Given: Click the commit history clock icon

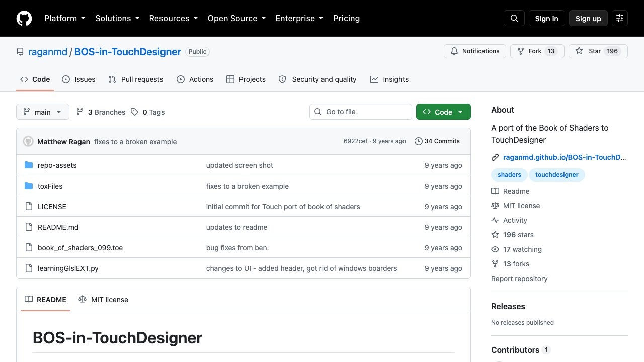Looking at the screenshot, I should coord(418,141).
